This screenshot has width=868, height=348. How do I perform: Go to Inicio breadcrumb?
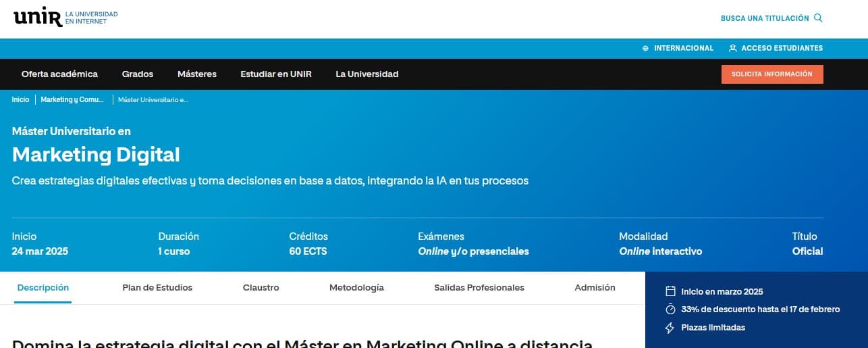click(x=20, y=99)
